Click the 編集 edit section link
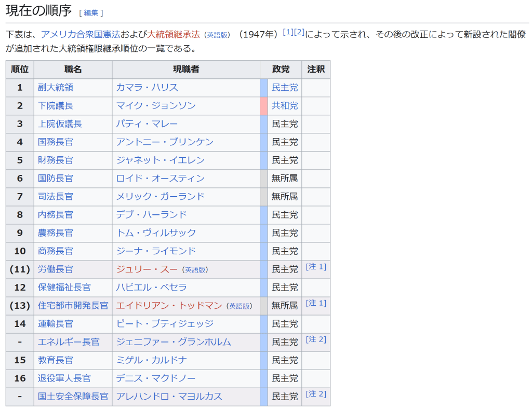Viewport: 532px width, 409px height. coord(91,12)
